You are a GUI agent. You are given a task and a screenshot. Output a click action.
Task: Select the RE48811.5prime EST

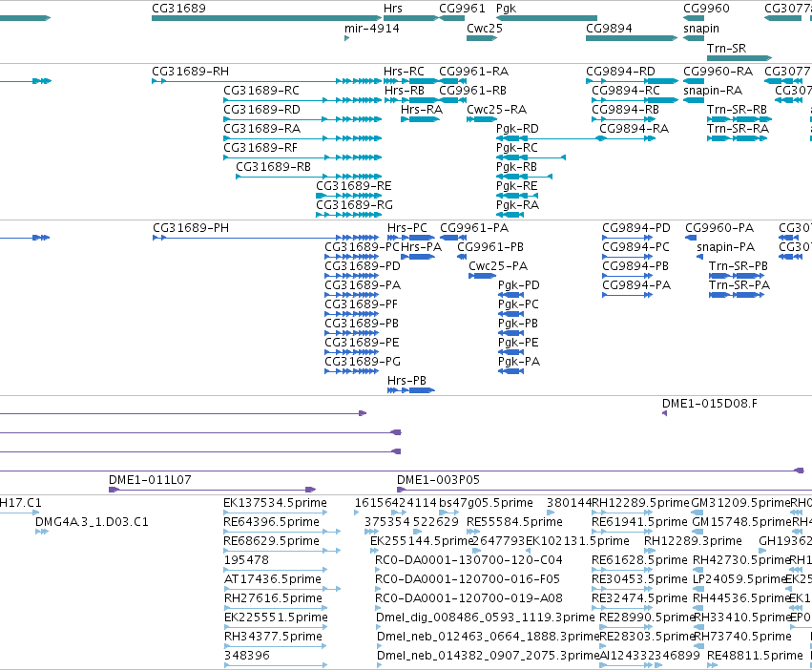click(713, 666)
